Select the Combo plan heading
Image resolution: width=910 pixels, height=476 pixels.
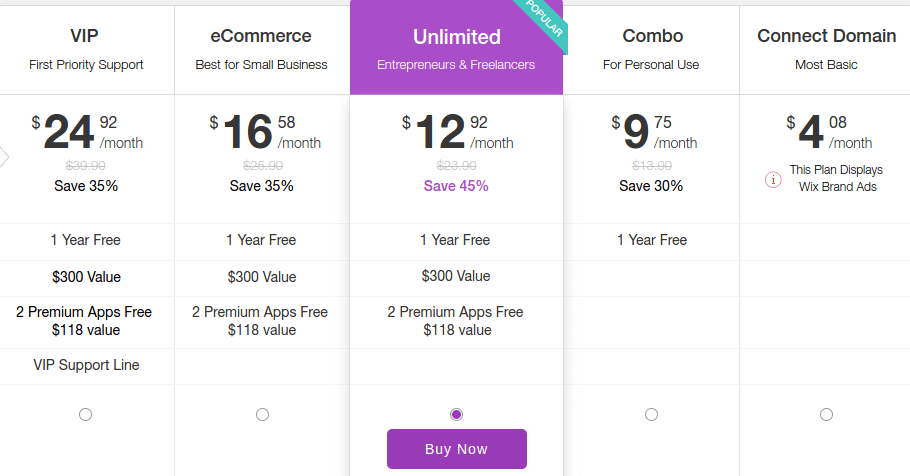point(652,36)
